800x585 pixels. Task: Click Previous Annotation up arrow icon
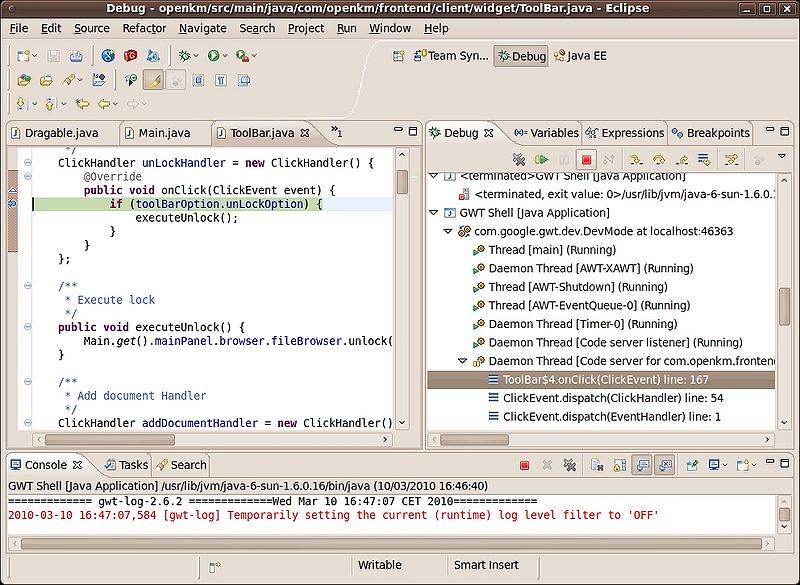(x=50, y=104)
